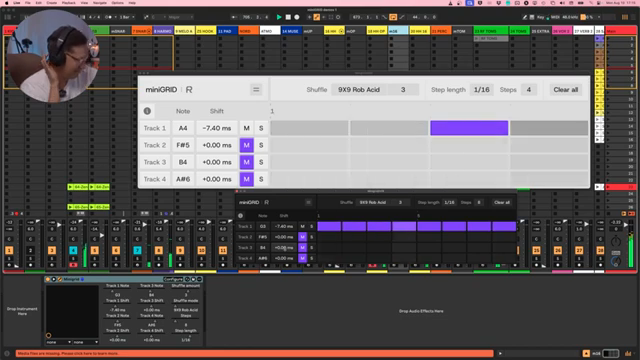Open the Navigate menu
The height and width of the screenshot is (360, 640).
point(100,3)
